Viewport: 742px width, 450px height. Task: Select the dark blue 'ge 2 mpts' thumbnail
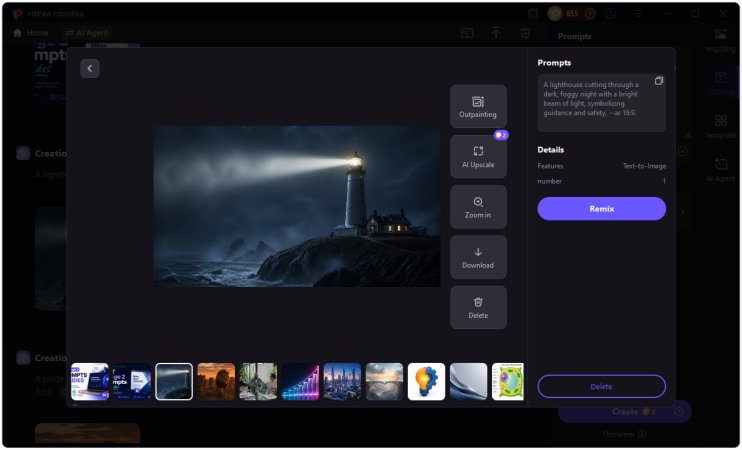coord(132,382)
